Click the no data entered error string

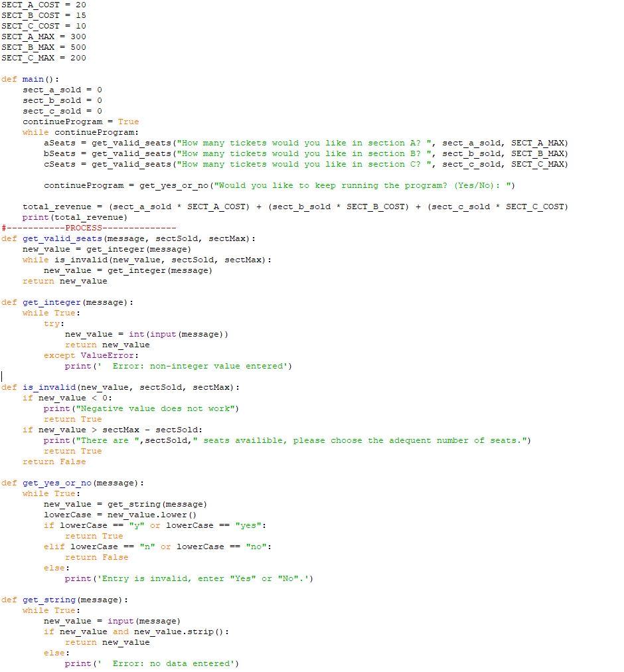pyautogui.click(x=166, y=663)
